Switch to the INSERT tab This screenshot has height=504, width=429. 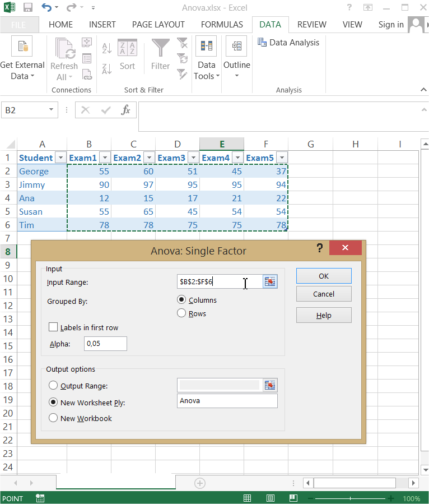(x=102, y=25)
